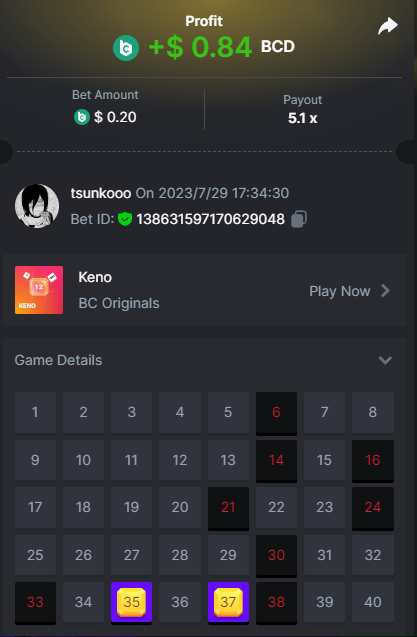
Task: Click the Keno game thumbnail
Action: tap(39, 290)
